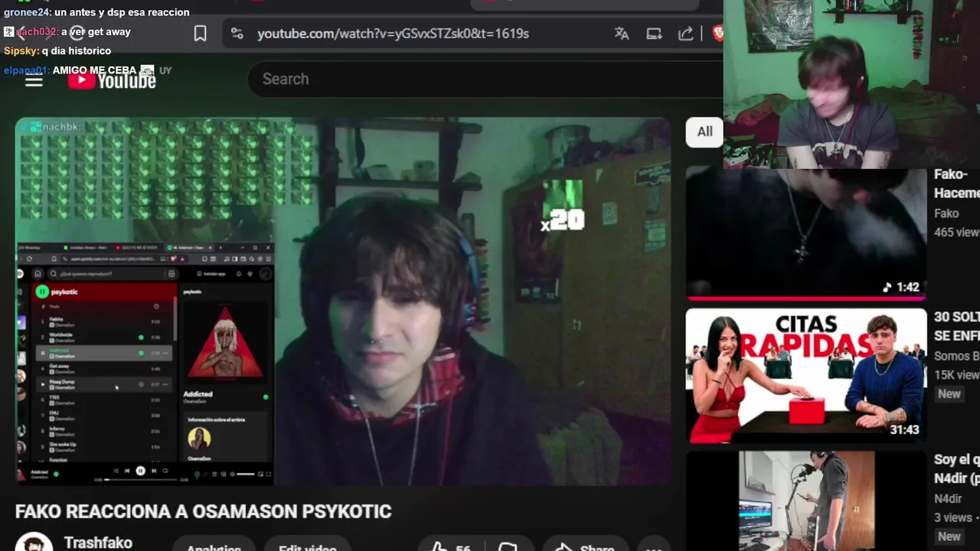Open the Fako video thumbnail 1:42

coord(805,233)
